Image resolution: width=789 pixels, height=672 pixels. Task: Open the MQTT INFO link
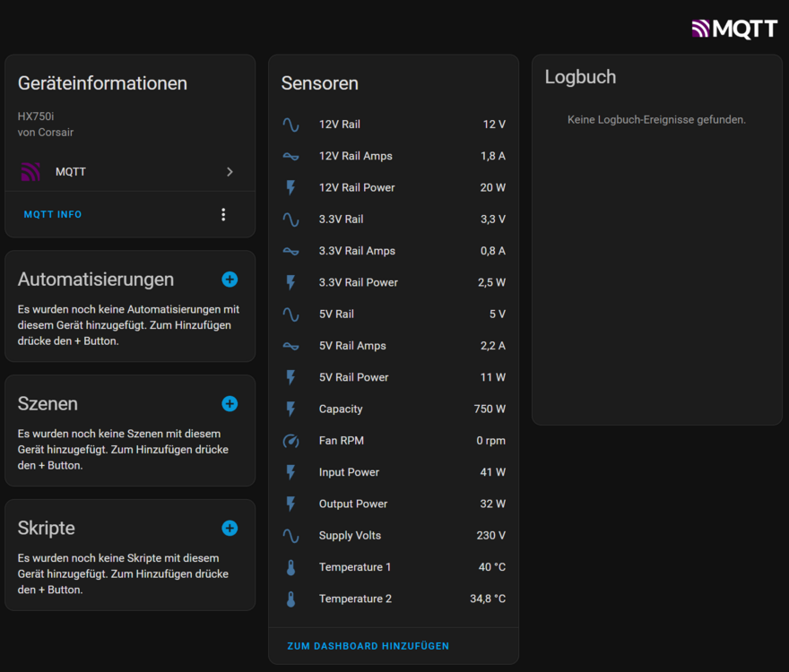(x=53, y=214)
